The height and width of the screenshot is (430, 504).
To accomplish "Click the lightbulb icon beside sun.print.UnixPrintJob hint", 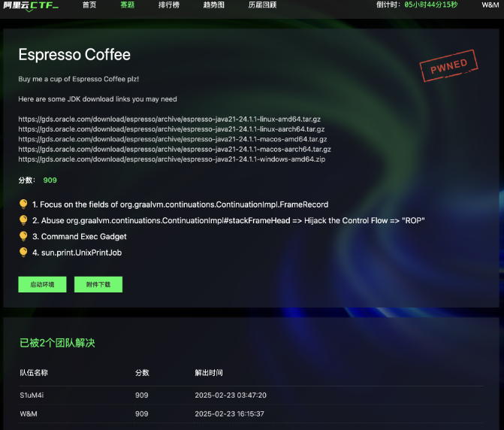I will (x=23, y=253).
